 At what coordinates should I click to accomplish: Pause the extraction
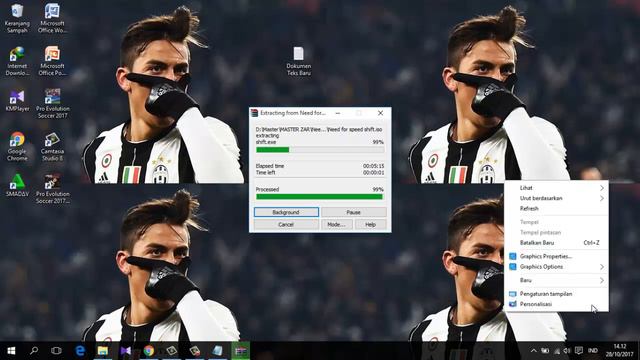pos(353,212)
